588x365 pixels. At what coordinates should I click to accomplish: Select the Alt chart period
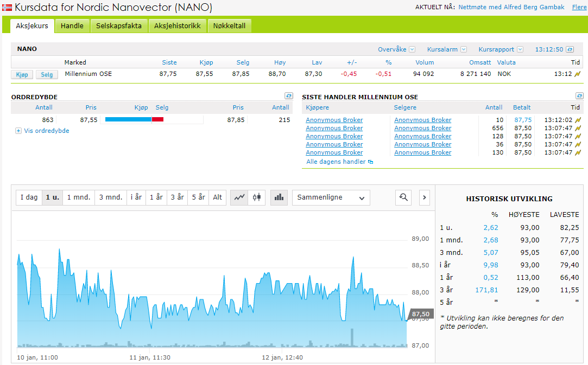pos(218,197)
